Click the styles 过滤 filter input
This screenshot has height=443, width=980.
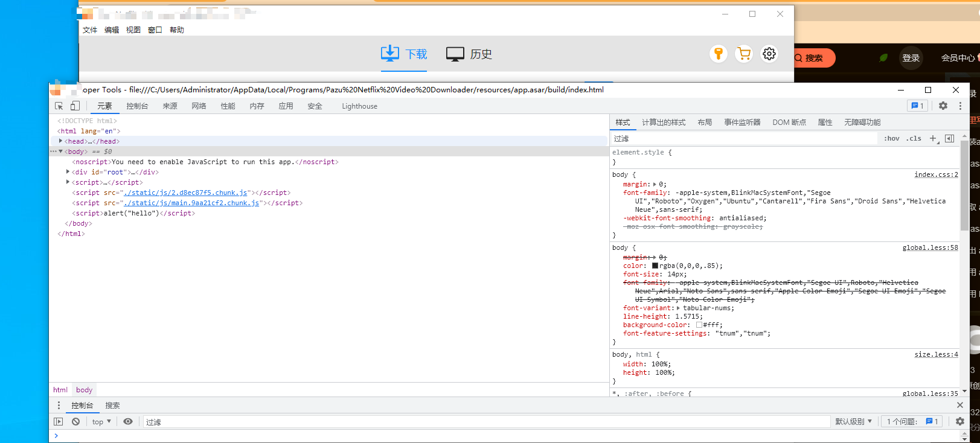click(x=743, y=138)
